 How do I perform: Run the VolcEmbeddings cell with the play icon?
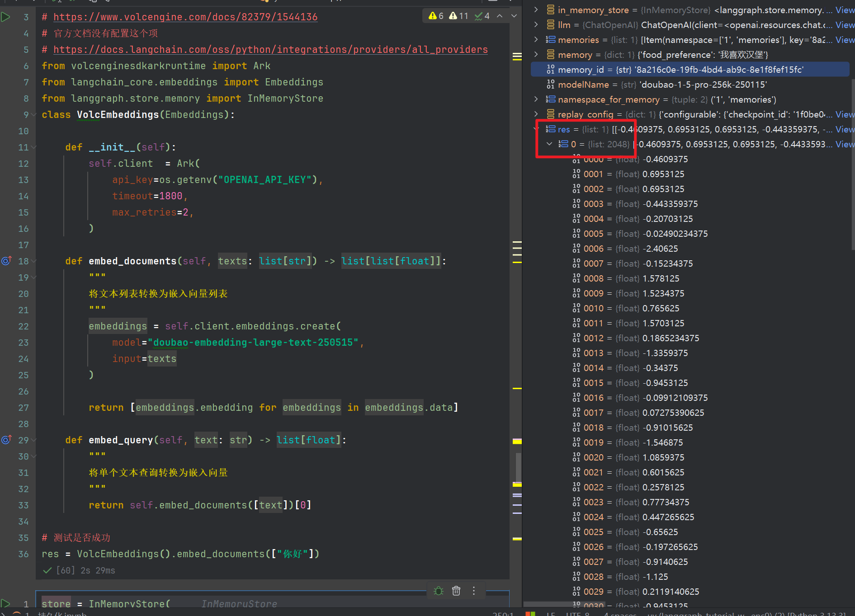click(x=5, y=17)
